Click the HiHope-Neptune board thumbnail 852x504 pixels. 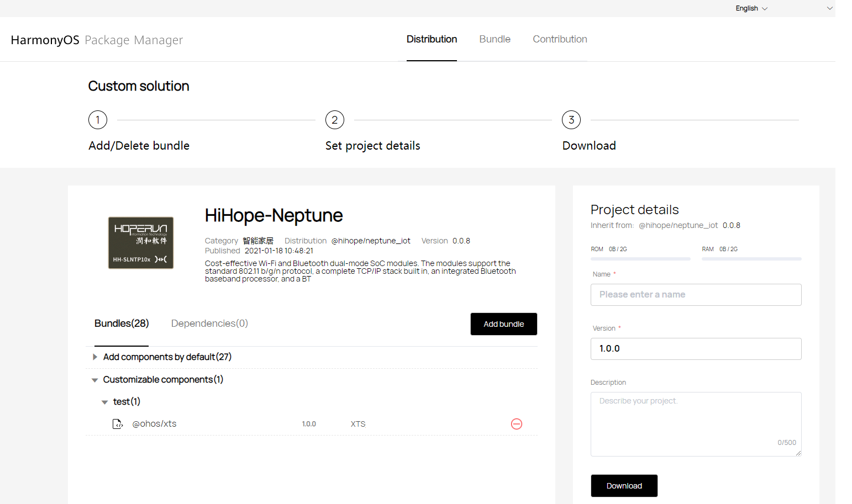coord(141,243)
